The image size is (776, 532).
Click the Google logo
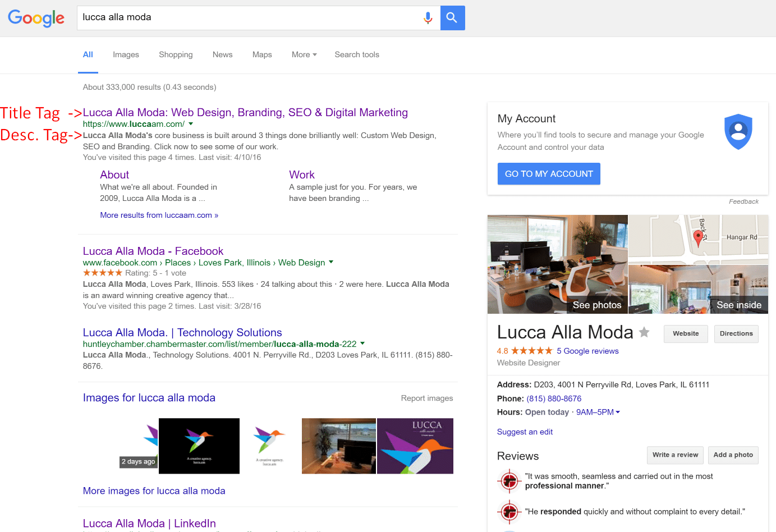[36, 18]
